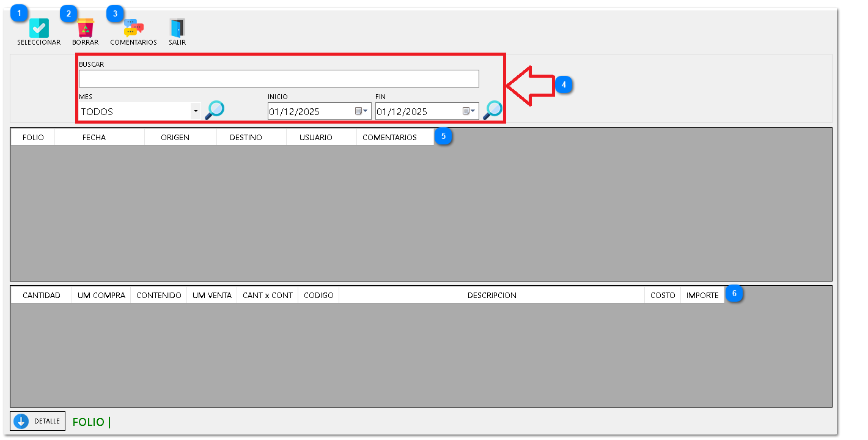Click inside the BUSCAR search field

click(x=278, y=79)
